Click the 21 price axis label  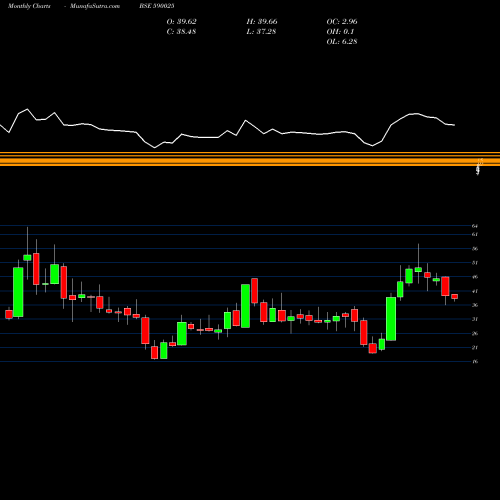pyautogui.click(x=475, y=347)
